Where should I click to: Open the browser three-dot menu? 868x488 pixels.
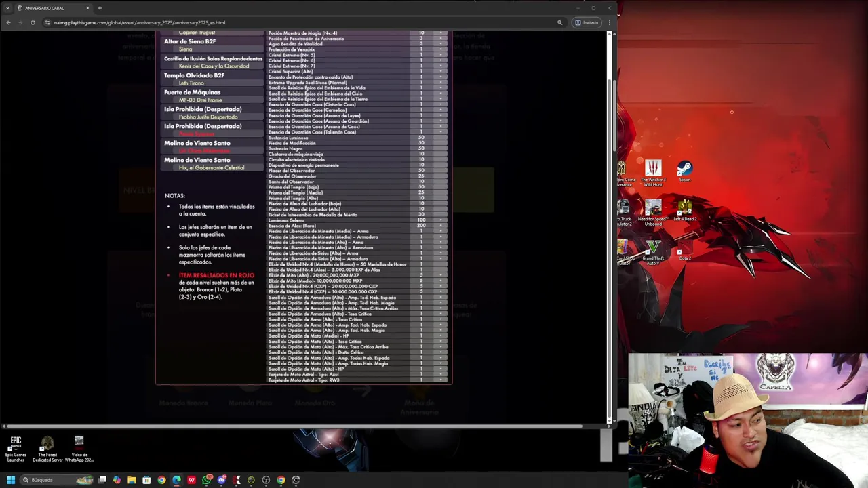pyautogui.click(x=609, y=22)
